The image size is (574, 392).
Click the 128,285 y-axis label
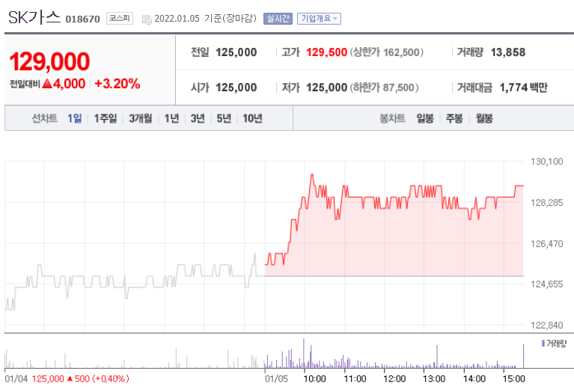click(546, 203)
